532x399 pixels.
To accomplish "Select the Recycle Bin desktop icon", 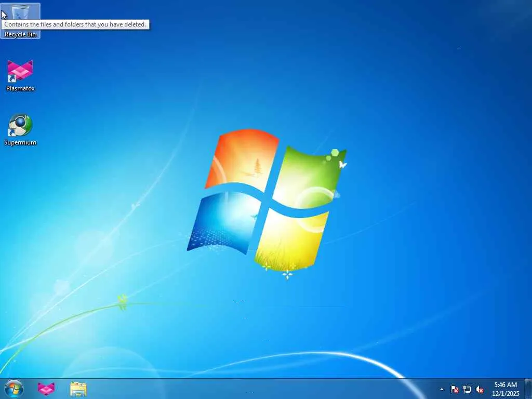I will click(20, 21).
